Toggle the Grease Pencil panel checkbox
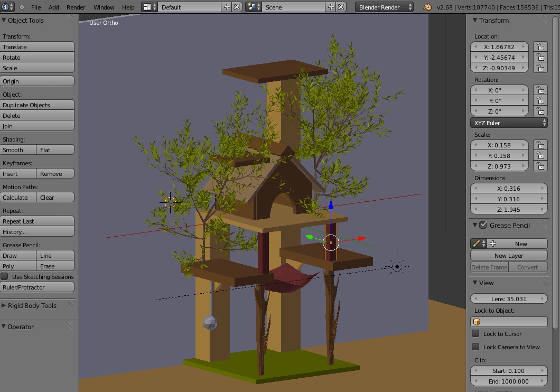 pyautogui.click(x=483, y=225)
